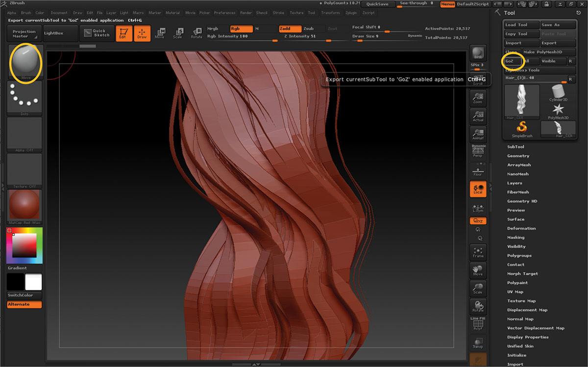Open the Document menu
Image resolution: width=588 pixels, height=367 pixels.
(x=59, y=13)
